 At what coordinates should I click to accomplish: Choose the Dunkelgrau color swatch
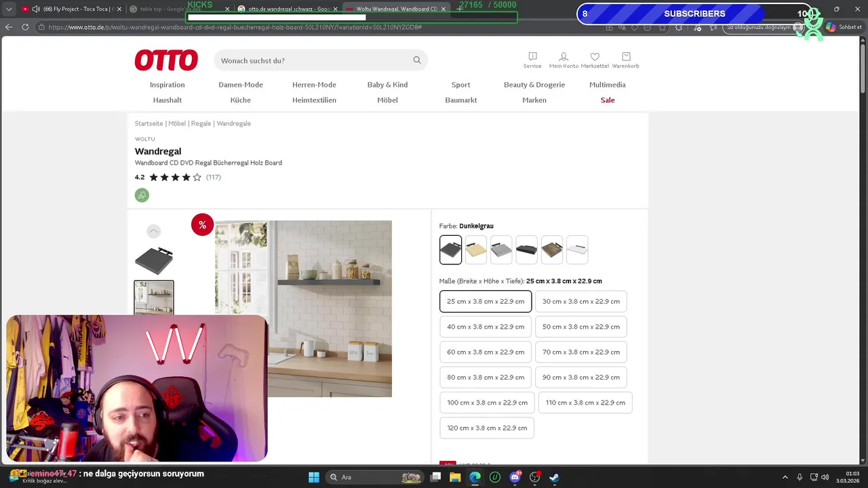450,250
